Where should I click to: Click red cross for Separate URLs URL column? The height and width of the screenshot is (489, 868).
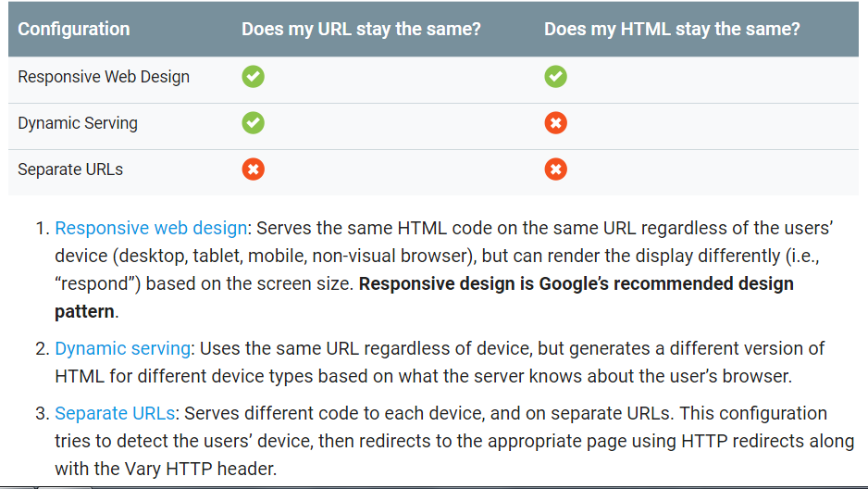(x=253, y=169)
